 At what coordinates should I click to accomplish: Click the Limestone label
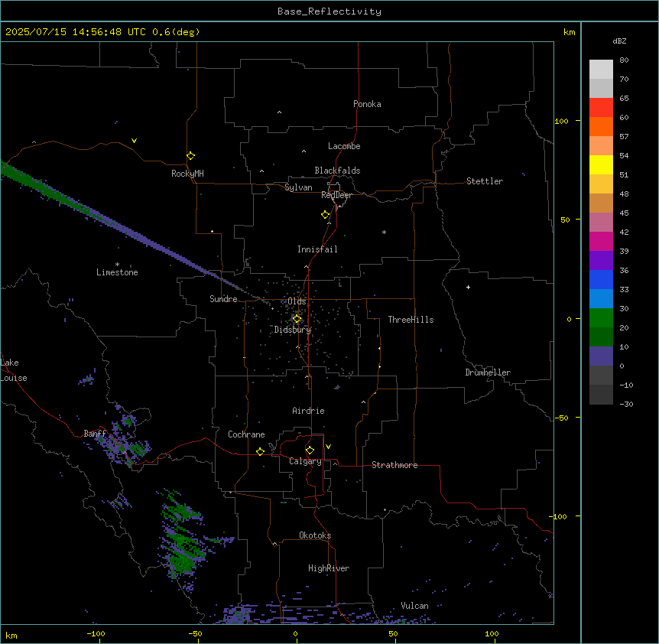pos(117,272)
